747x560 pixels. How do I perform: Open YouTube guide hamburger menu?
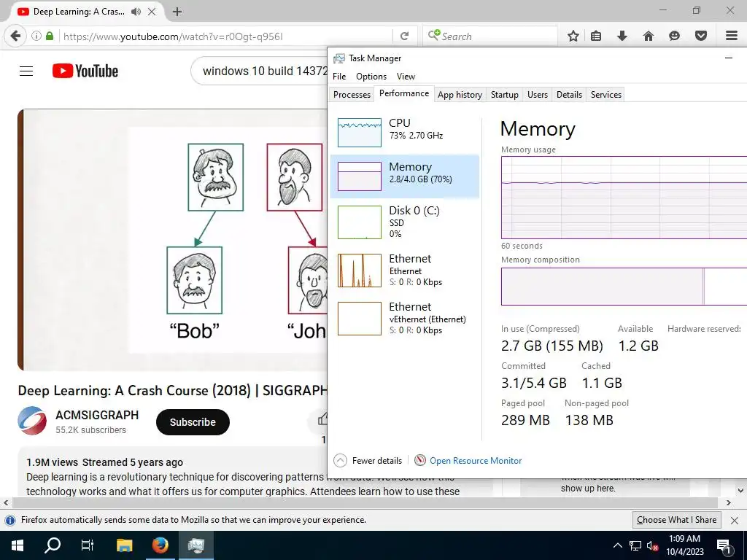coord(26,71)
